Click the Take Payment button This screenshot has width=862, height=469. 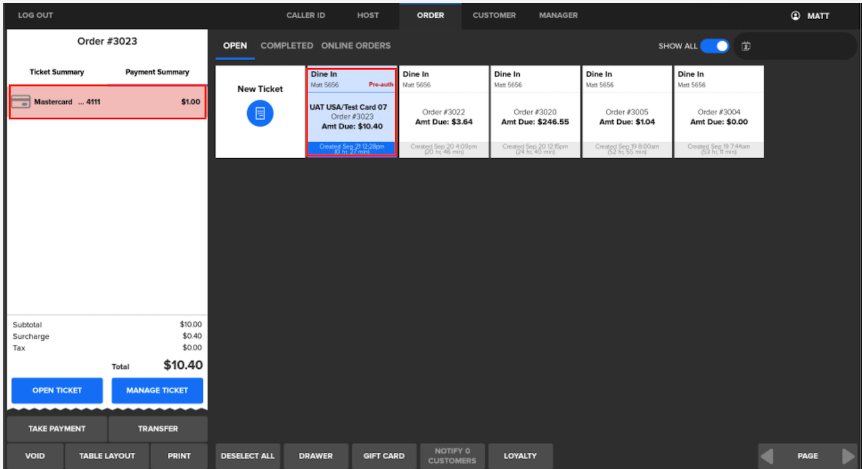[x=56, y=429]
